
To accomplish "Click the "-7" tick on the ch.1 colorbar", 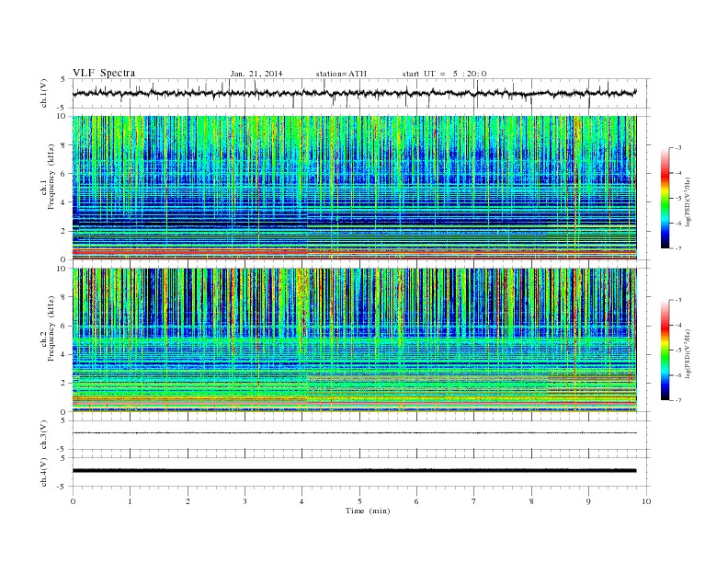I will (x=678, y=248).
